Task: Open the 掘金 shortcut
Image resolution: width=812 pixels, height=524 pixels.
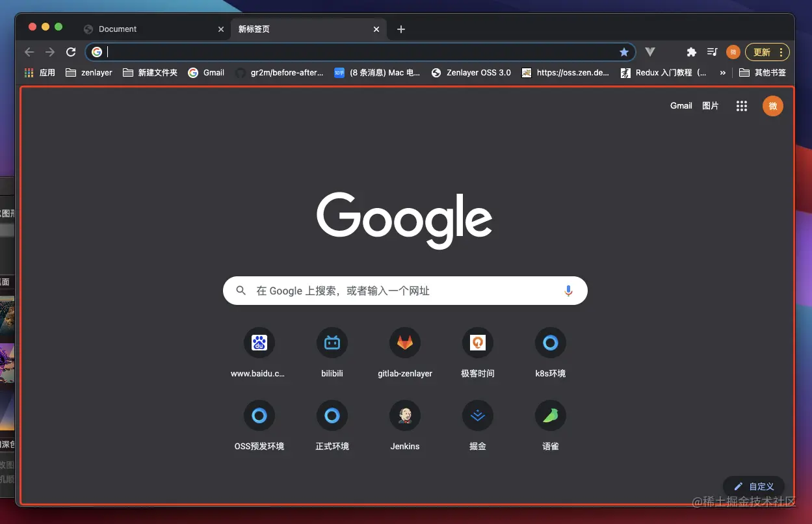Action: [478, 426]
